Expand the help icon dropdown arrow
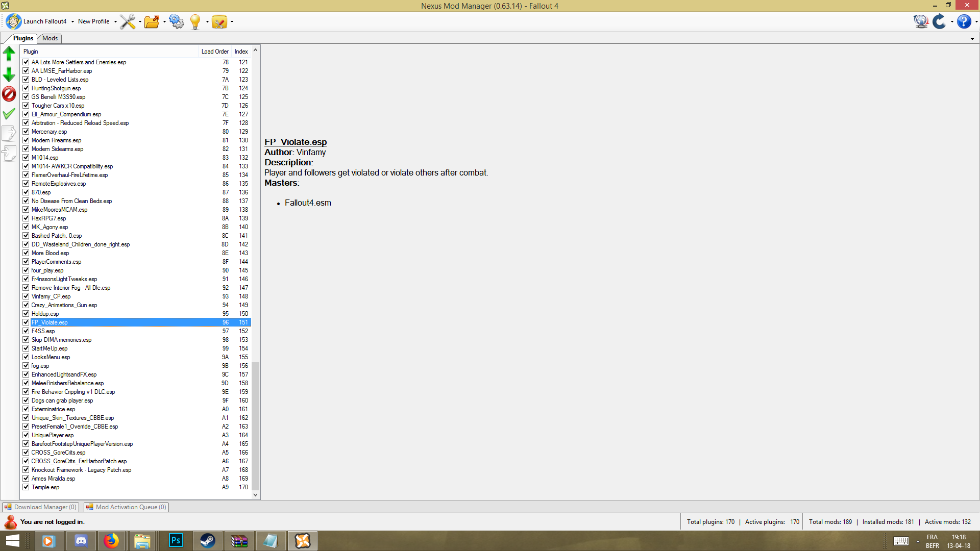 pyautogui.click(x=976, y=21)
